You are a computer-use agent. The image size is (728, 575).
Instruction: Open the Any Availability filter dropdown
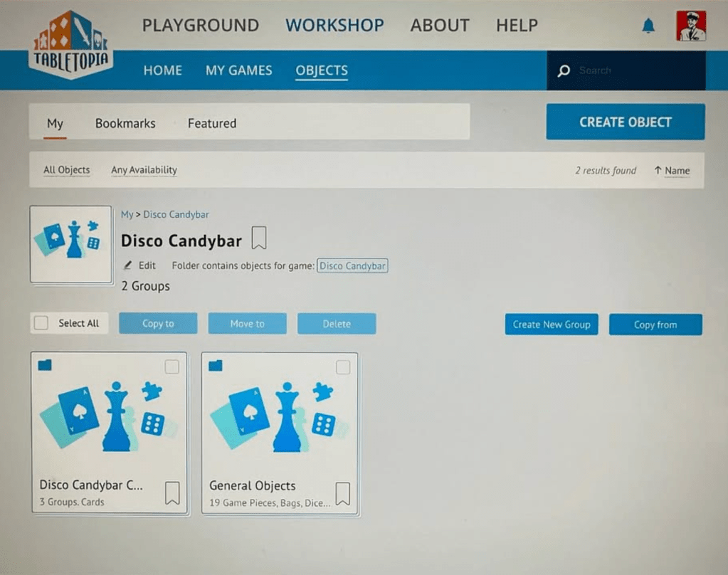point(144,170)
